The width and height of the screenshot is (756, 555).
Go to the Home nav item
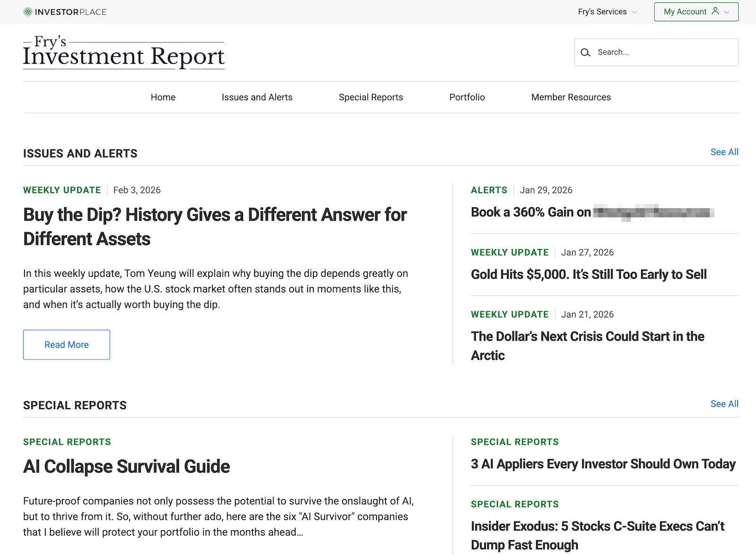coord(163,97)
